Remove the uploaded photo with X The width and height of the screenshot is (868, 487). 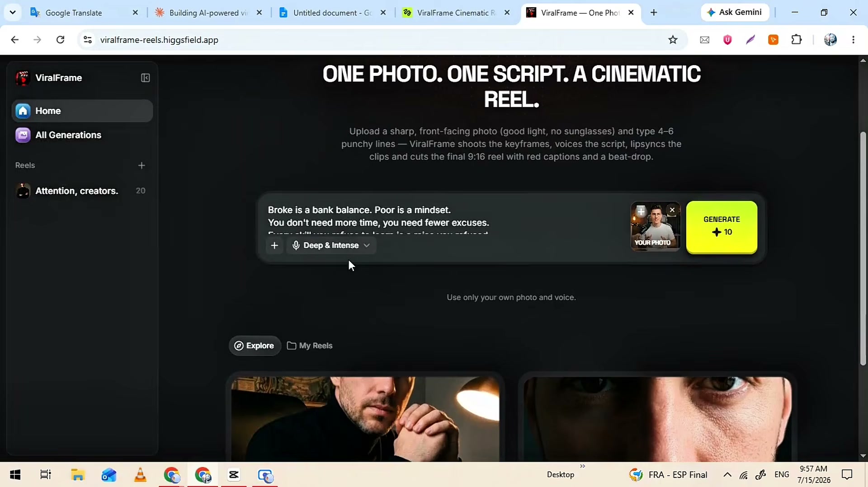point(672,210)
